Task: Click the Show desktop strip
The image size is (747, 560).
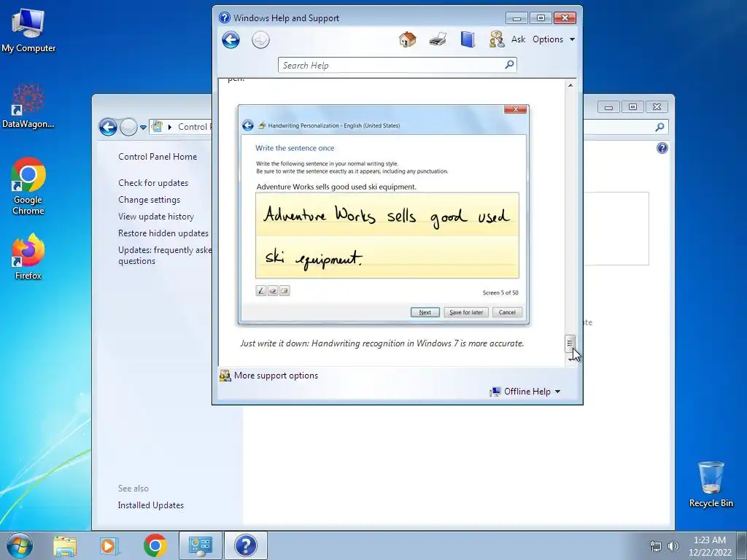Action: 742,545
